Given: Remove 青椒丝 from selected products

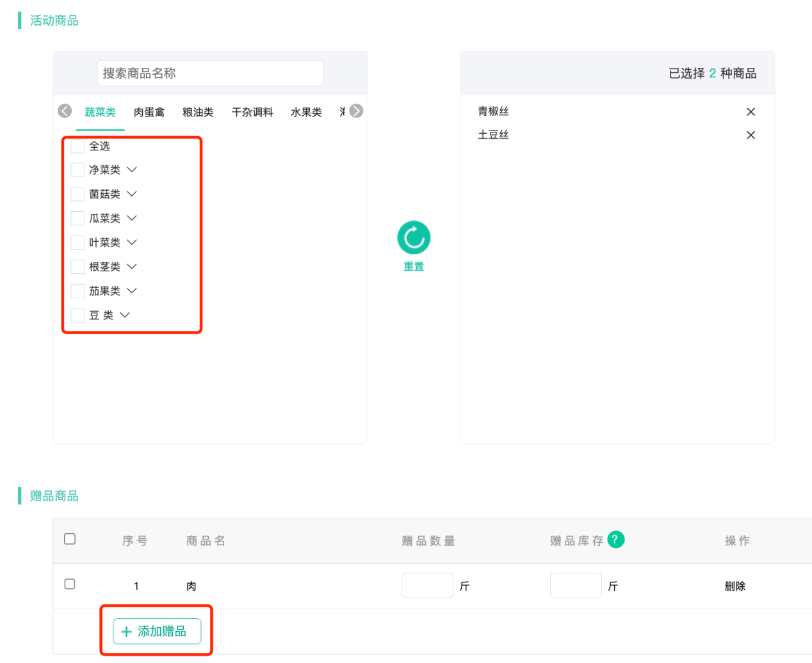Looking at the screenshot, I should click(x=751, y=112).
